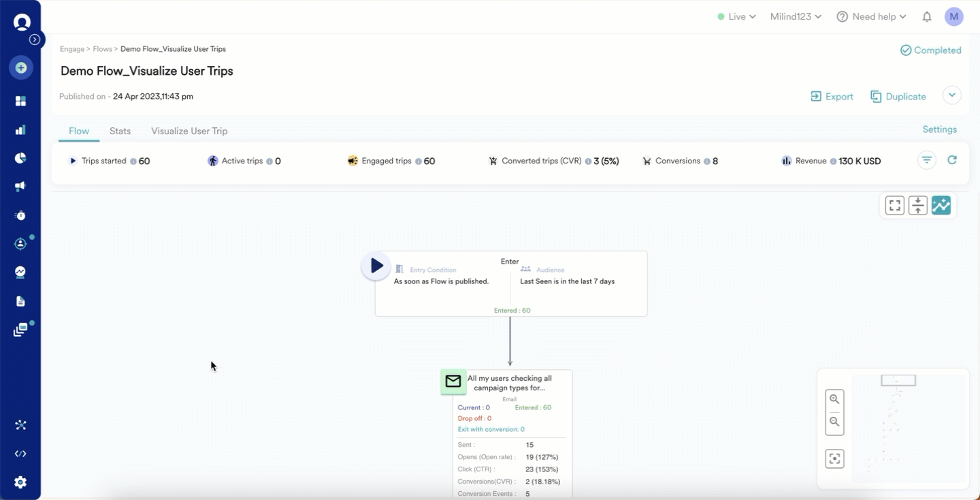Expand the chevron next to Duplicate
This screenshot has width=980, height=500.
tap(952, 95)
